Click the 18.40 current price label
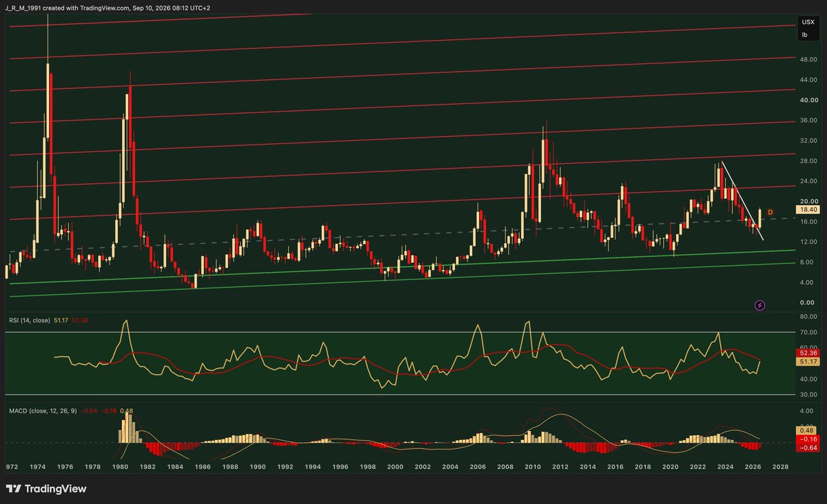The height and width of the screenshot is (504, 827). click(x=806, y=209)
